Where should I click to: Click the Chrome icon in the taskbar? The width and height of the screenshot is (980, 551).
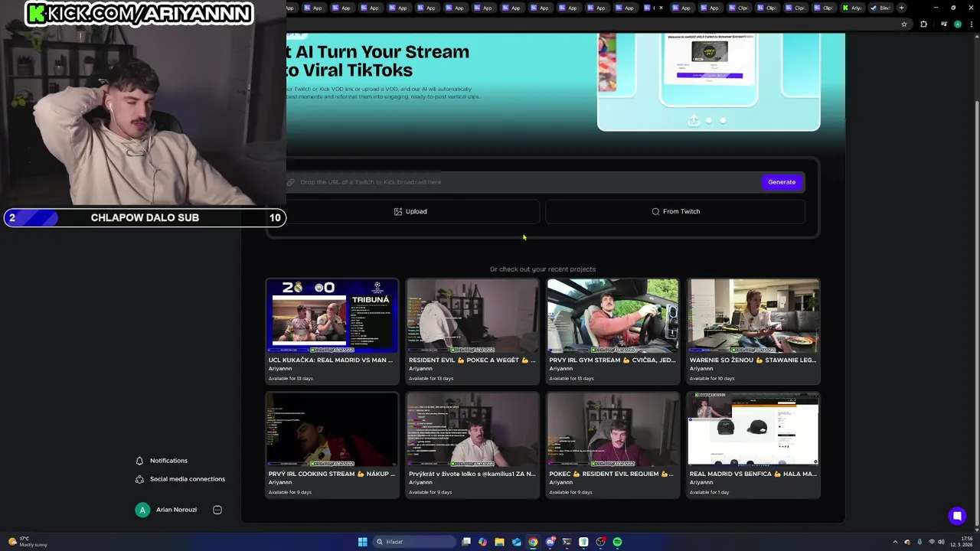point(533,542)
